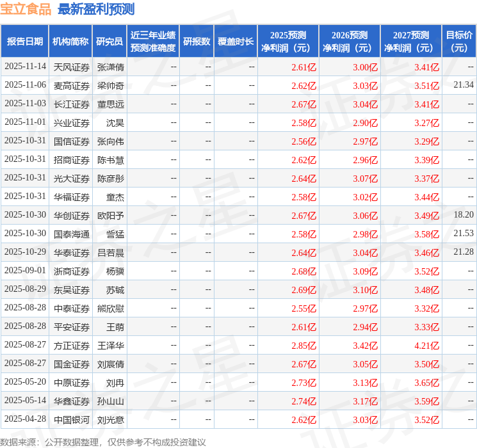Click analyst name 王泽华
477x448 pixels.
click(110, 346)
